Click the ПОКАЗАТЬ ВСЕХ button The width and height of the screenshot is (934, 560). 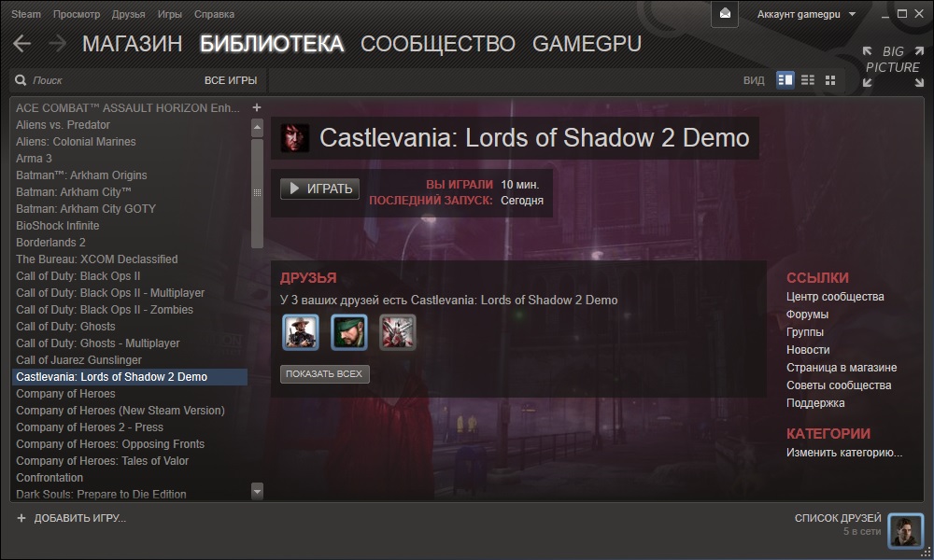[x=325, y=373]
